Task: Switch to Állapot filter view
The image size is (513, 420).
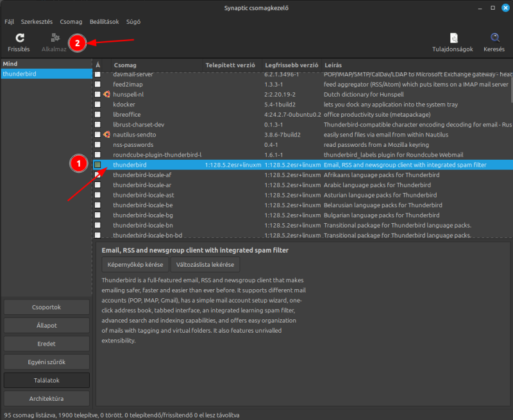Action: 46,326
